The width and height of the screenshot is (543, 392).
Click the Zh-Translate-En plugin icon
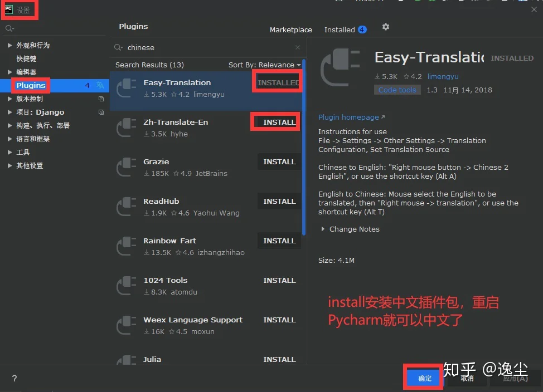(127, 128)
